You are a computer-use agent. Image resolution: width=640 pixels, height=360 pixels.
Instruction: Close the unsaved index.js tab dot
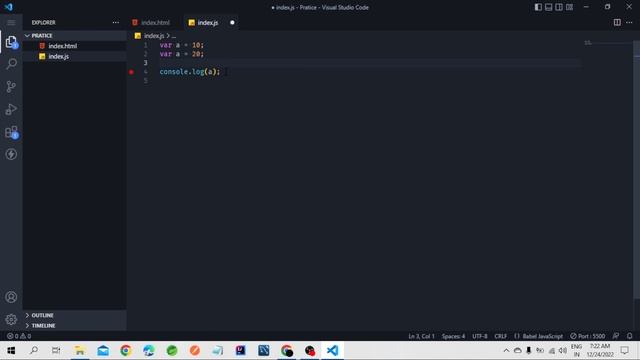coord(232,22)
